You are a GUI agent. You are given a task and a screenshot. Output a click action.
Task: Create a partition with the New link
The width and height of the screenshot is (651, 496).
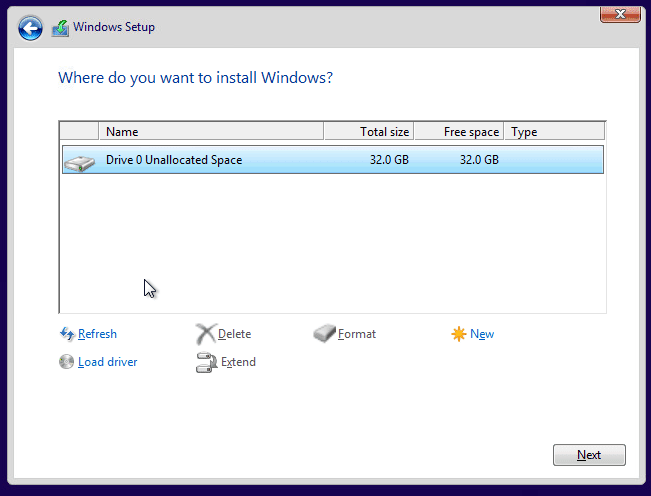tap(482, 334)
